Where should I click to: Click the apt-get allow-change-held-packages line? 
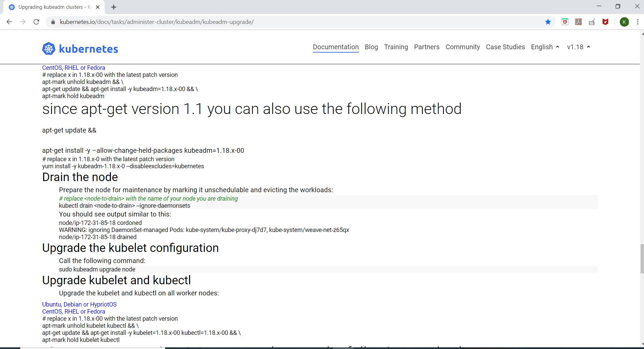tap(143, 150)
